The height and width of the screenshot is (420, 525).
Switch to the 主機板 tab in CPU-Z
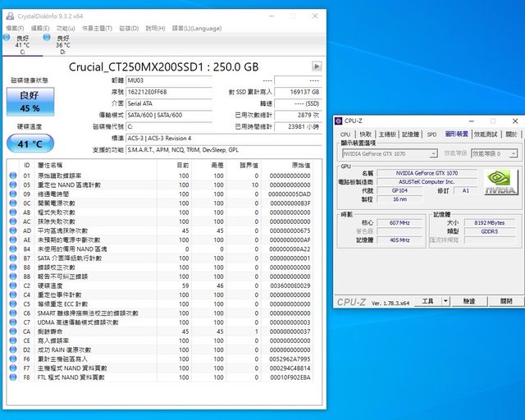[386, 134]
